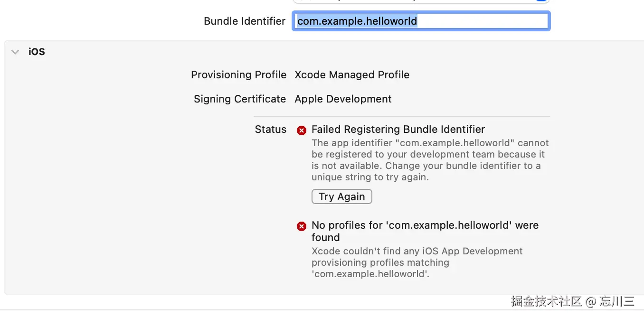This screenshot has width=644, height=317.
Task: Click the app identifier cannot be registered description
Action: tap(430, 160)
